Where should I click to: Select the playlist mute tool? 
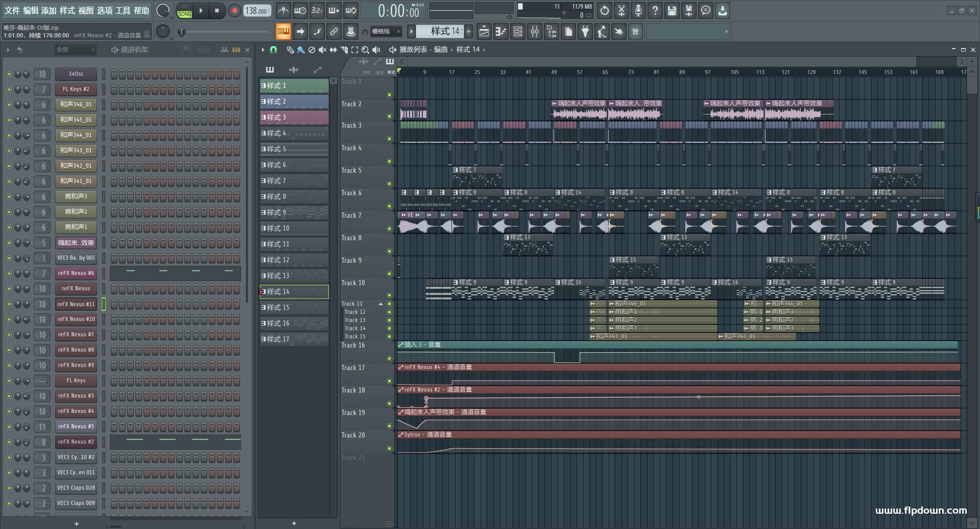(x=322, y=50)
